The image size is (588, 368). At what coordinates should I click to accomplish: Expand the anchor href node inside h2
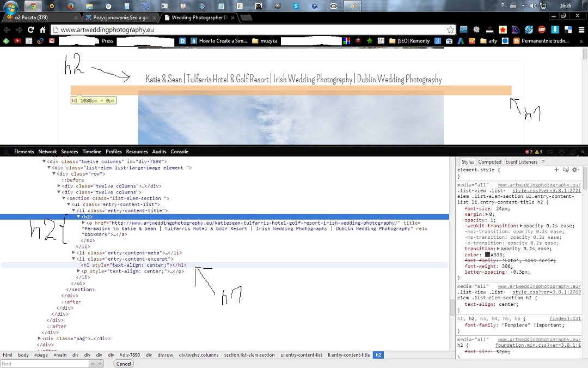coord(84,222)
